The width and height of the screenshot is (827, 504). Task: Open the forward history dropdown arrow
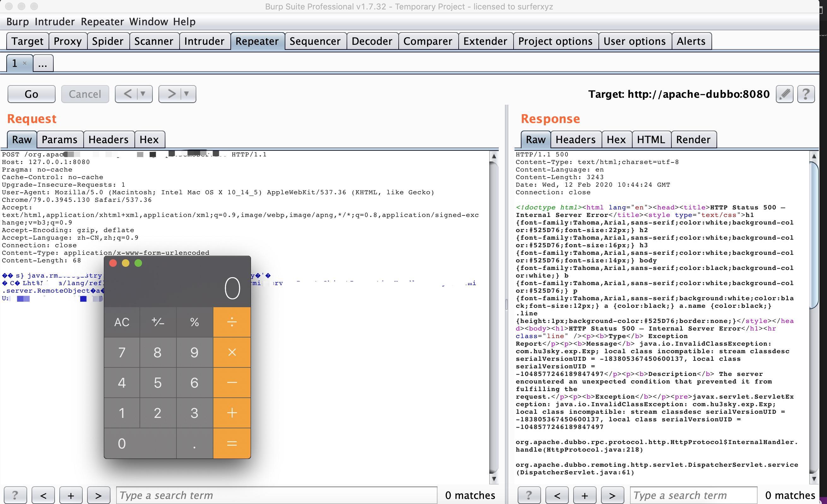pos(187,94)
